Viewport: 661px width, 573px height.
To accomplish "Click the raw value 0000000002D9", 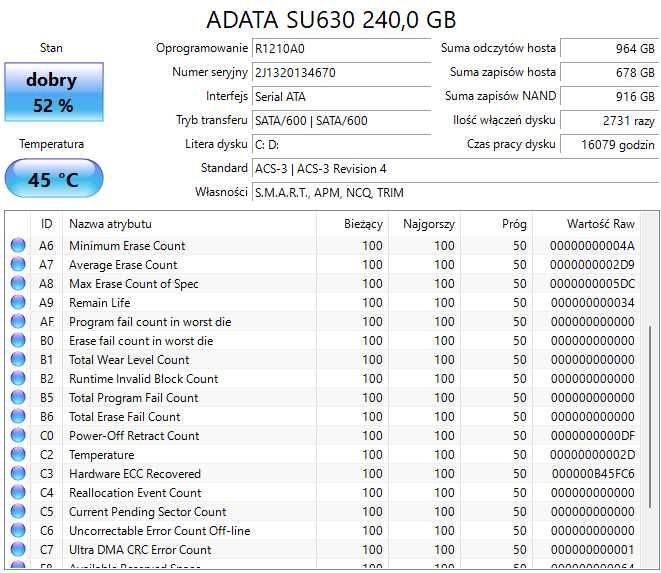I will [592, 265].
